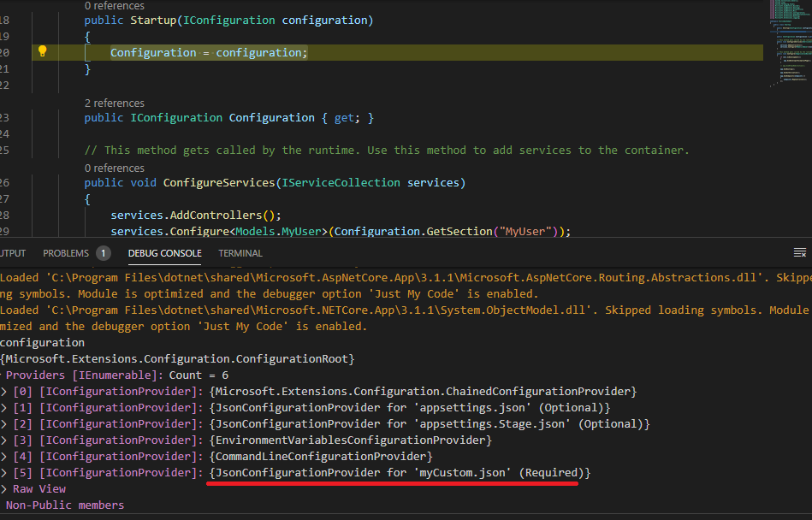Open the OUTPUT tab

click(x=14, y=252)
